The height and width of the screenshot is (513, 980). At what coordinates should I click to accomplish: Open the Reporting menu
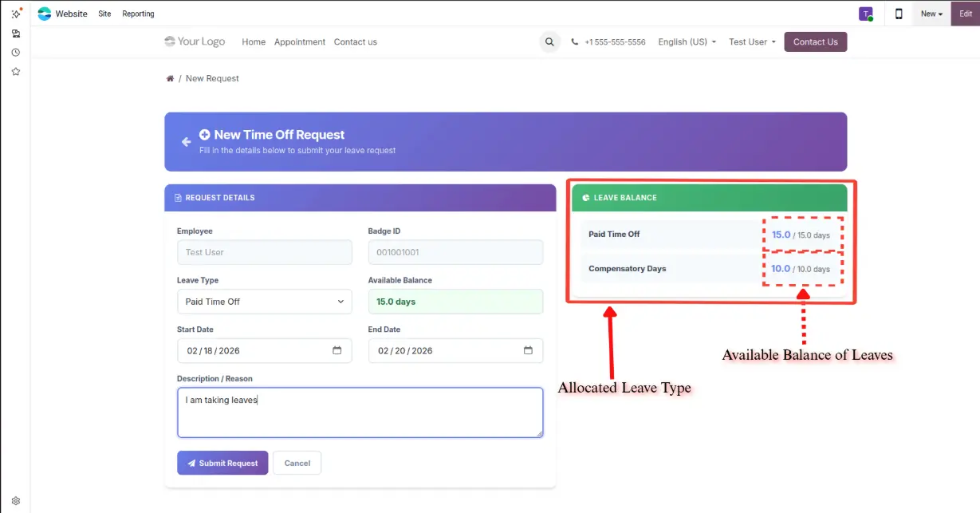point(138,14)
